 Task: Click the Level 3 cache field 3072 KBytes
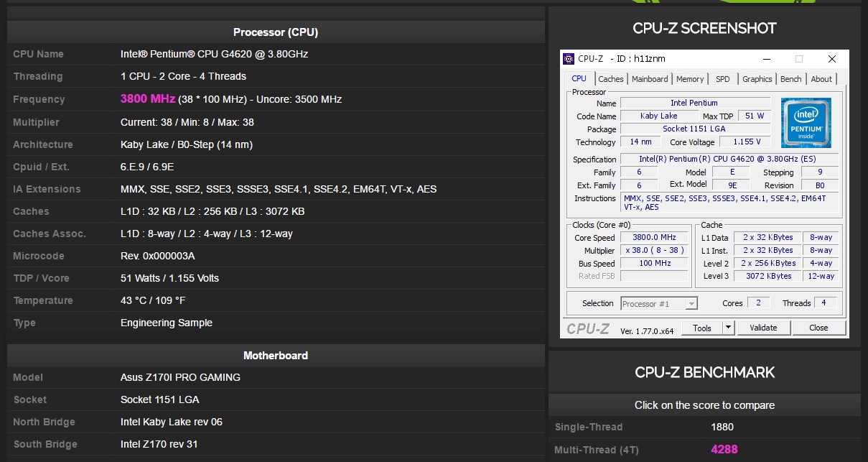(x=768, y=276)
